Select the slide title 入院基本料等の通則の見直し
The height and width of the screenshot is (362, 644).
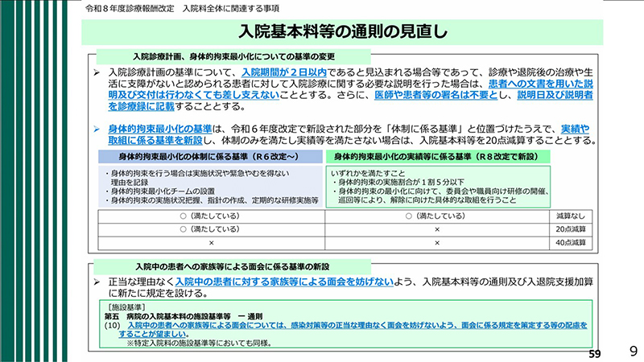point(344,32)
